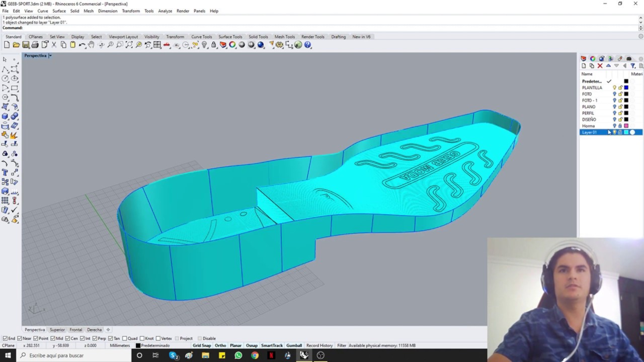This screenshot has height=362, width=644.
Task: Toggle visibility bulb of PLANTILLA layer
Action: [x=614, y=87]
